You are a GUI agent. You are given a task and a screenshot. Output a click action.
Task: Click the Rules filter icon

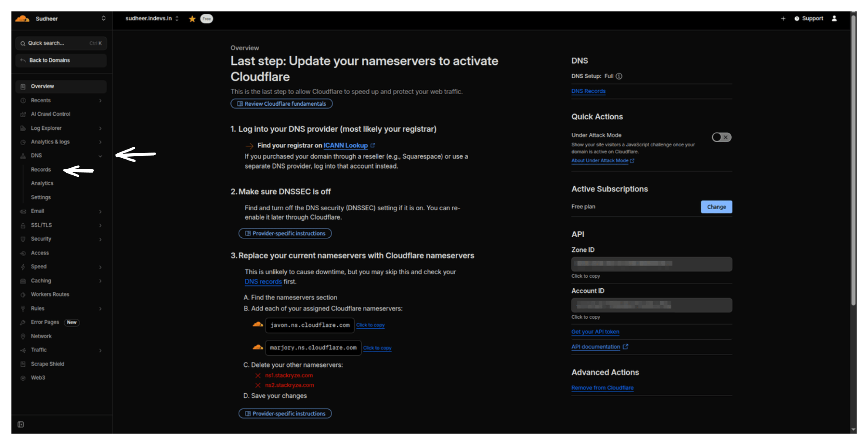pos(23,308)
